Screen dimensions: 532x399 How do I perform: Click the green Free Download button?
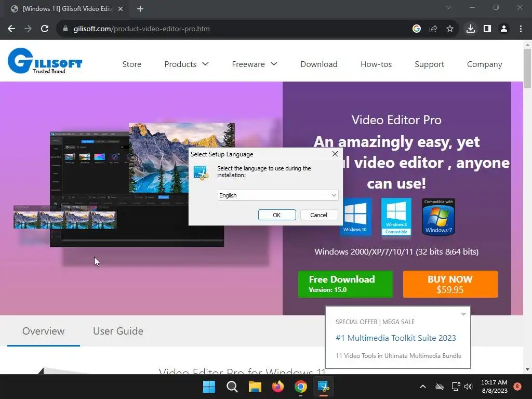(345, 284)
